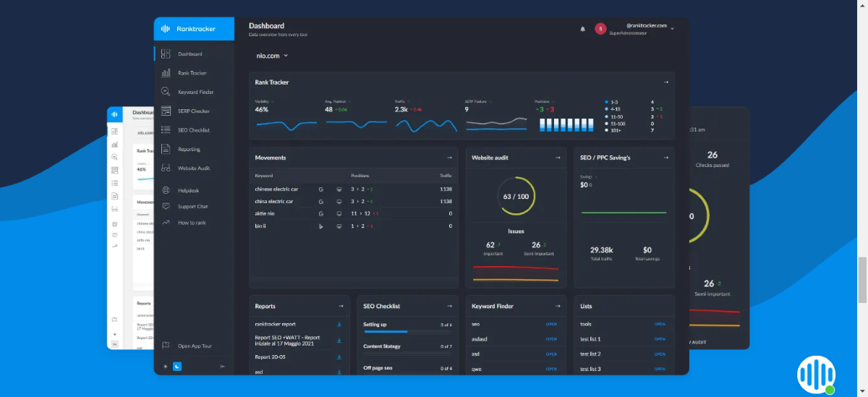Viewport: 868px width, 397px height.
Task: Open Website Audit from the sidebar menu
Action: click(194, 168)
